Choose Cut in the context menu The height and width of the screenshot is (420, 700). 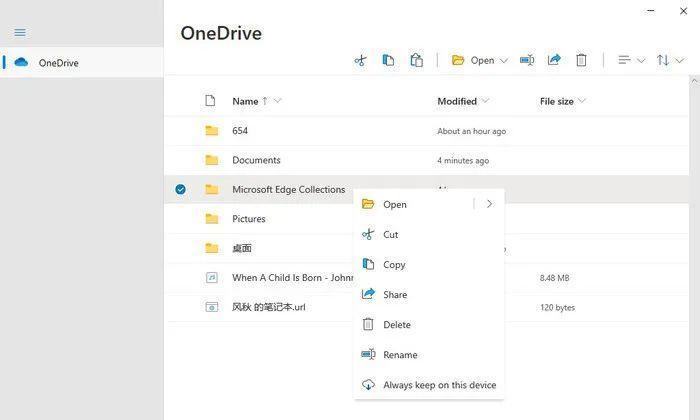(429, 234)
